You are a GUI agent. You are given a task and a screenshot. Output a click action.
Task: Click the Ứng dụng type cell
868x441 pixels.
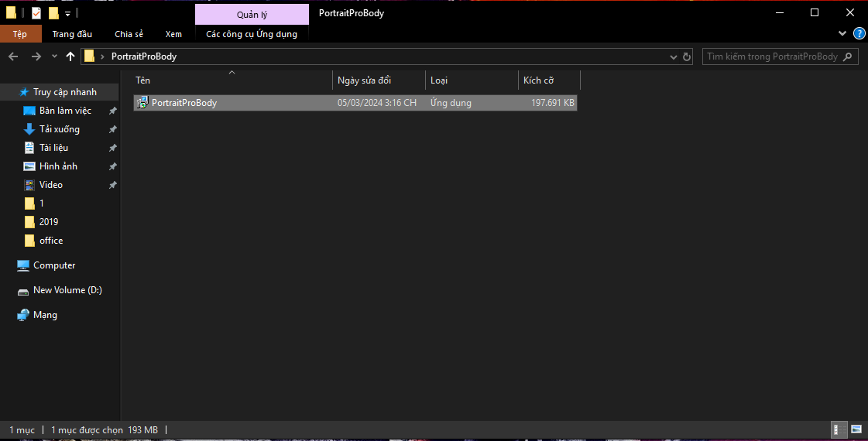point(451,103)
